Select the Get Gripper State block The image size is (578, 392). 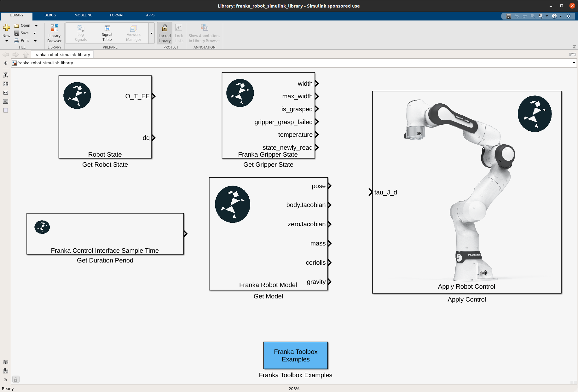point(268,115)
